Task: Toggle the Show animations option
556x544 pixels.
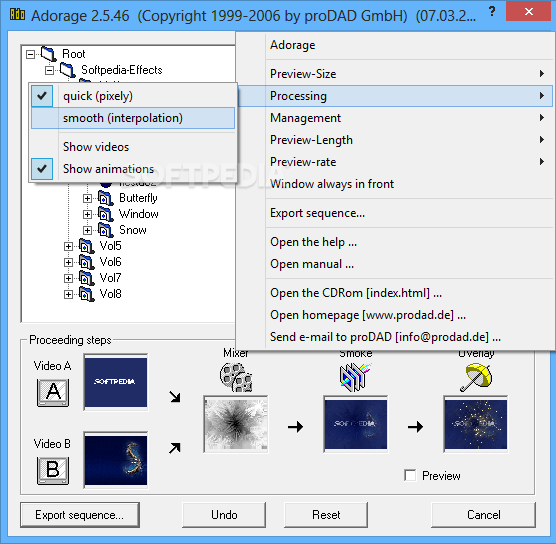Action: (x=133, y=169)
